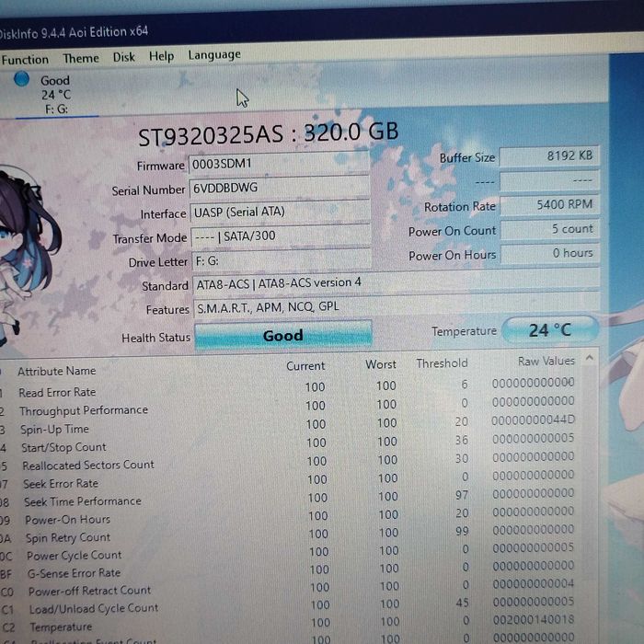Select the Seek Error Rate row

click(287, 479)
